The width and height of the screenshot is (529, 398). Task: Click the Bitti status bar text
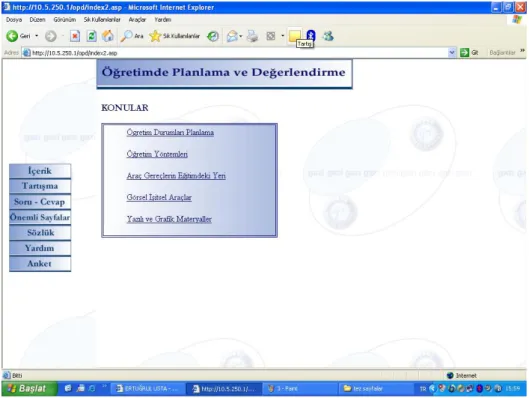tap(17, 376)
